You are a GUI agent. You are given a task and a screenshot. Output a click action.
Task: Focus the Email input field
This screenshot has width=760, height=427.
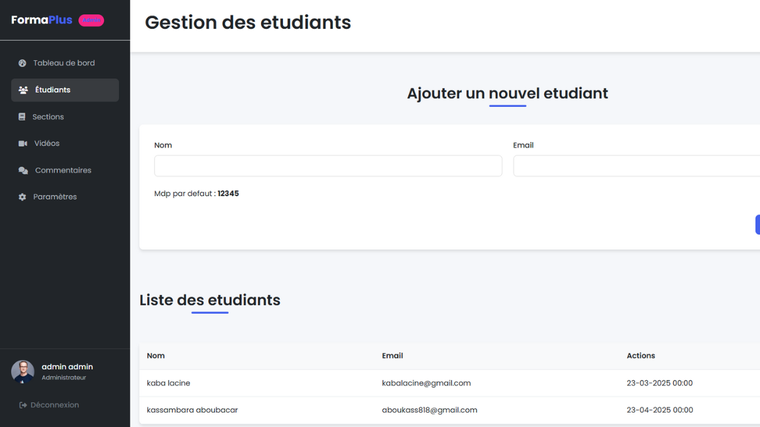[x=636, y=166]
